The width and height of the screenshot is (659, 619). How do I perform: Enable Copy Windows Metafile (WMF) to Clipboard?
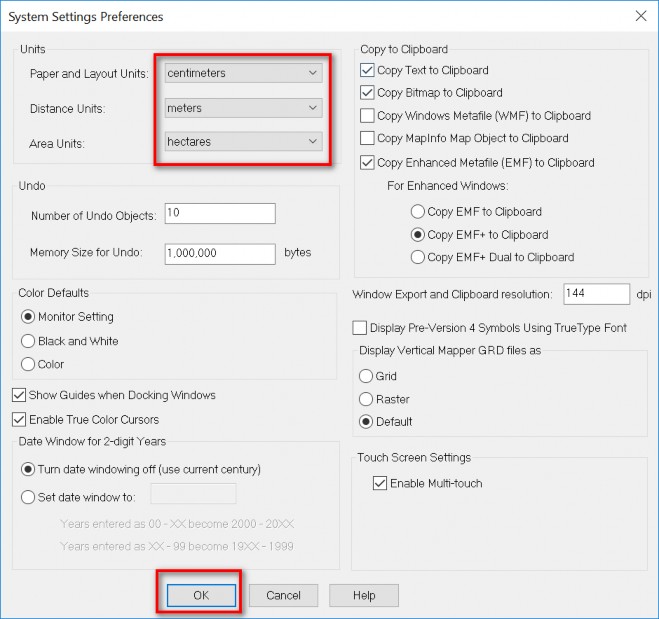pos(368,116)
